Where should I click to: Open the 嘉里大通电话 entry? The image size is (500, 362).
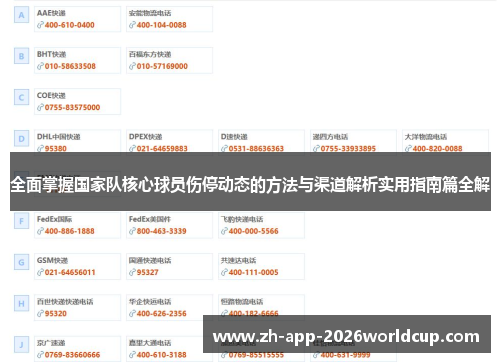pyautogui.click(x=150, y=343)
